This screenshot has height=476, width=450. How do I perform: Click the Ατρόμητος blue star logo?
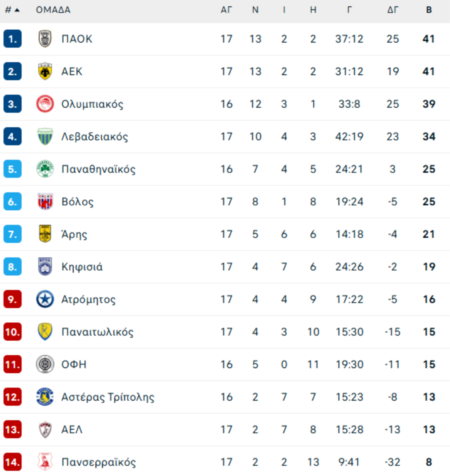click(45, 299)
